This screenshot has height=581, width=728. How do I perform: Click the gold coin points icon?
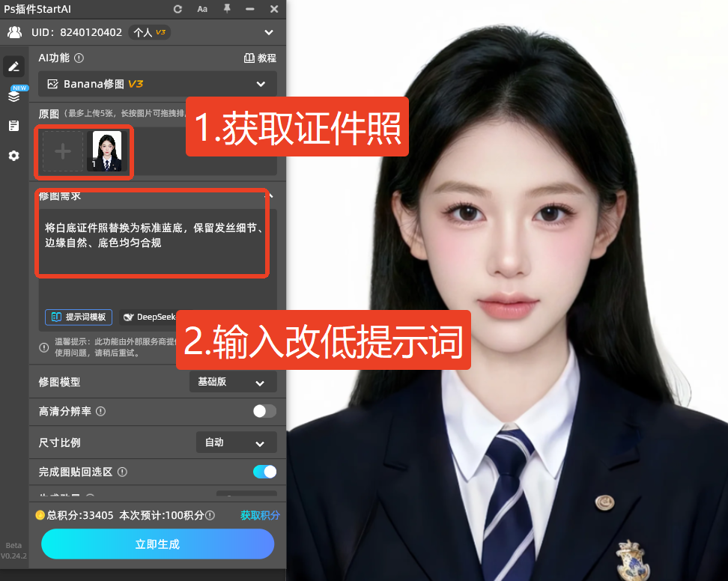pyautogui.click(x=40, y=515)
